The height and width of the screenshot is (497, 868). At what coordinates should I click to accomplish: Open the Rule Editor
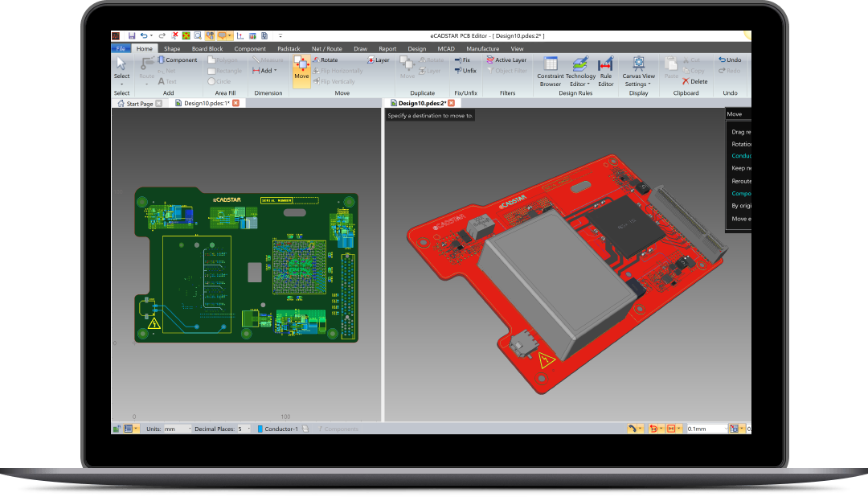(606, 72)
